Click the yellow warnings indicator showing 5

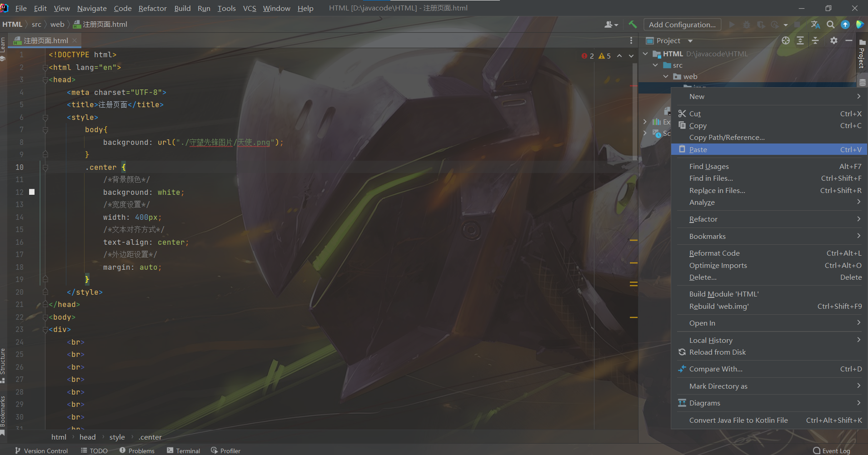(605, 56)
